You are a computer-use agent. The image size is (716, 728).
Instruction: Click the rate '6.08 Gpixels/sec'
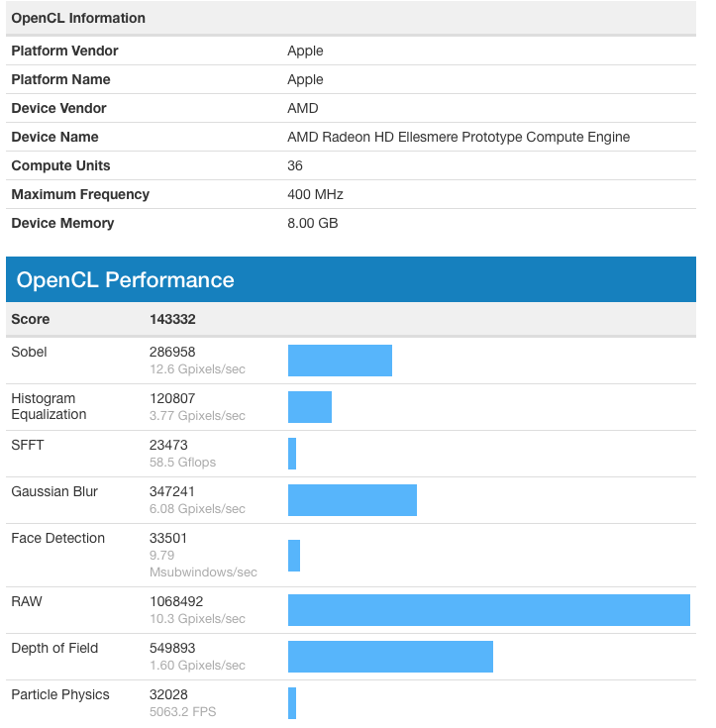click(197, 509)
